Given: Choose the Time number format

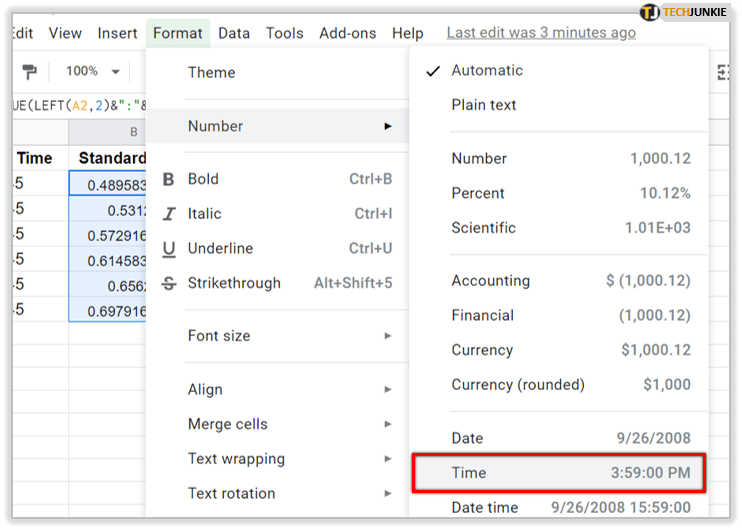Looking at the screenshot, I should [x=558, y=473].
